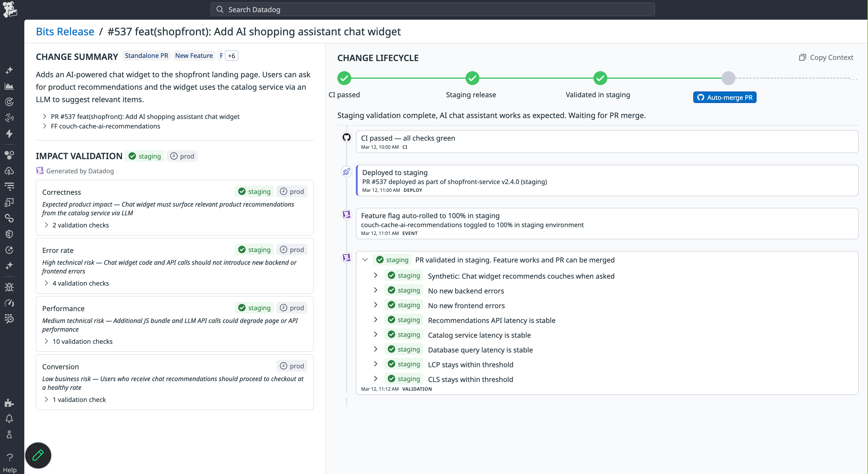
Task: Focus the Search Datadog input field
Action: click(433, 10)
